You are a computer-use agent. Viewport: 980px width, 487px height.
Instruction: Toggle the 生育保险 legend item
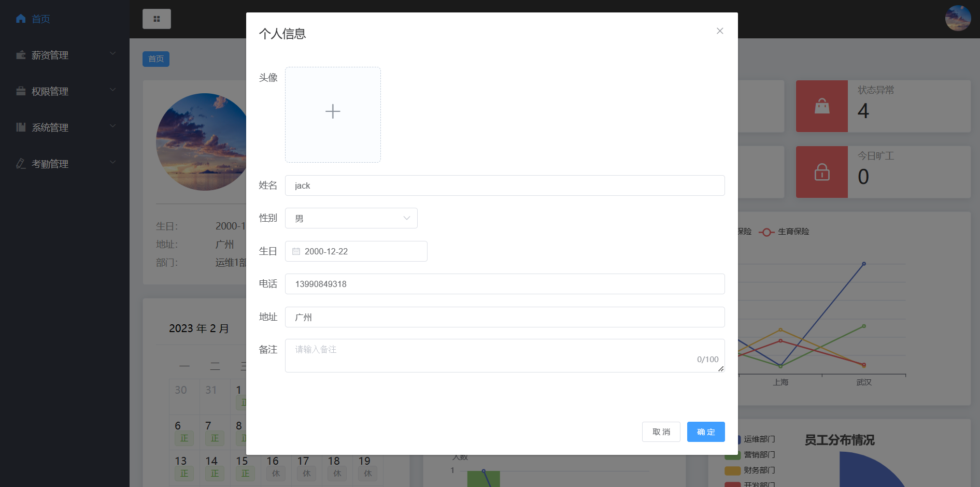coord(784,232)
